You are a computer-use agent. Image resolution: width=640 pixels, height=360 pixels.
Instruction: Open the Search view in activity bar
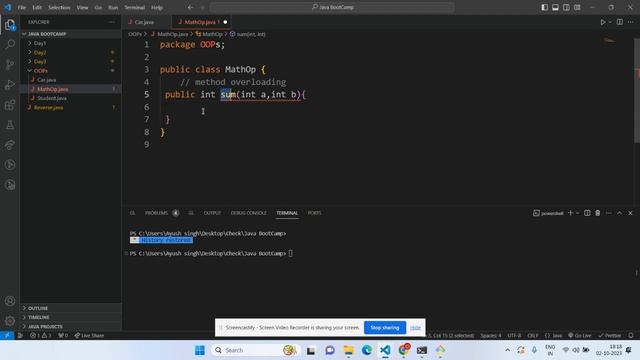point(10,44)
